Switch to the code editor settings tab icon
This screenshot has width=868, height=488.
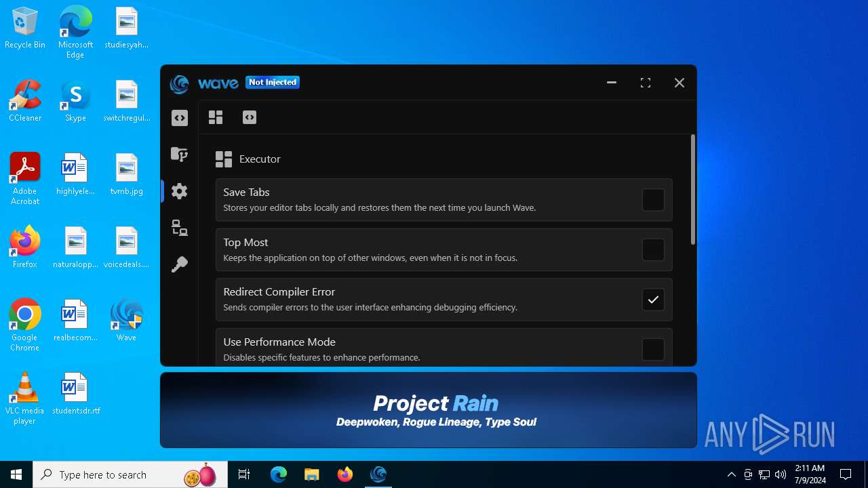[250, 117]
